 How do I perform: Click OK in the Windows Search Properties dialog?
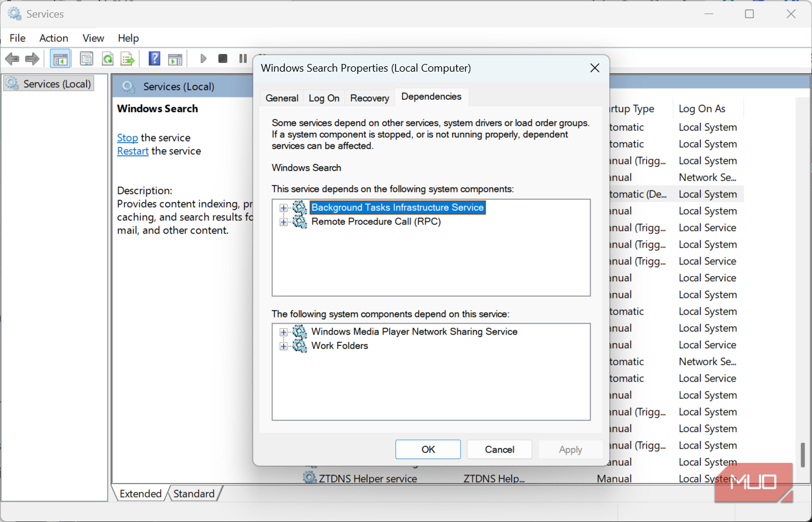(428, 449)
